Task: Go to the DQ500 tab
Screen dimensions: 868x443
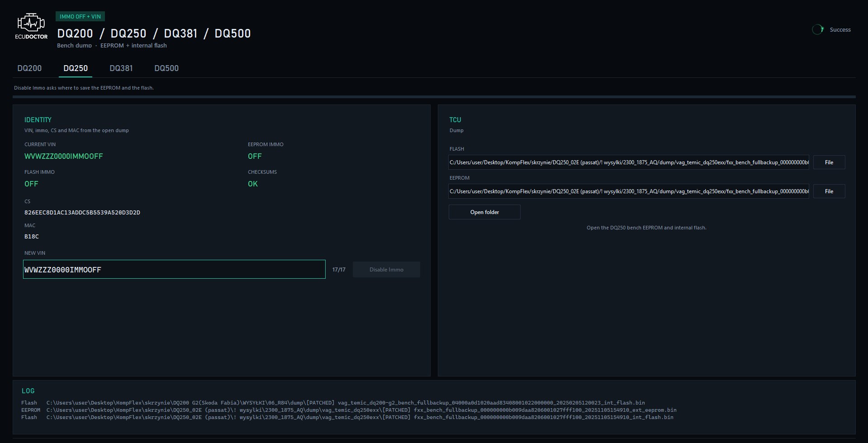Action: 166,68
